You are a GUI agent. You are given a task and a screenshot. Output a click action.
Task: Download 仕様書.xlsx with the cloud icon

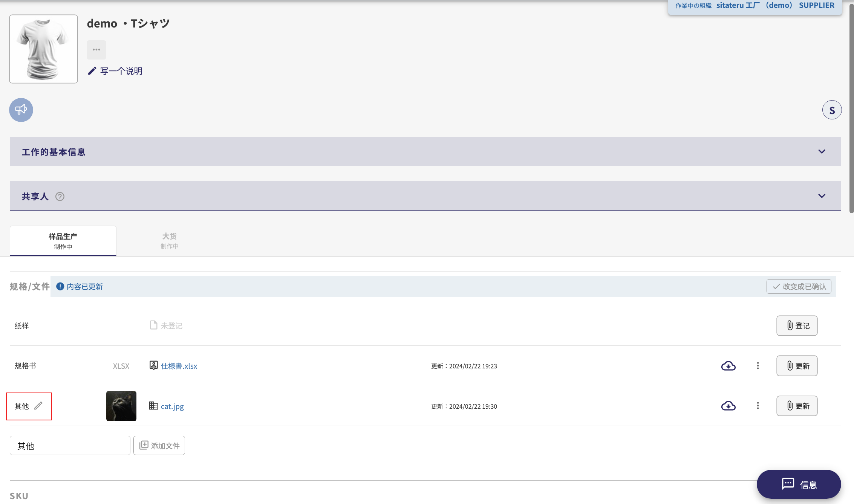pyautogui.click(x=728, y=366)
